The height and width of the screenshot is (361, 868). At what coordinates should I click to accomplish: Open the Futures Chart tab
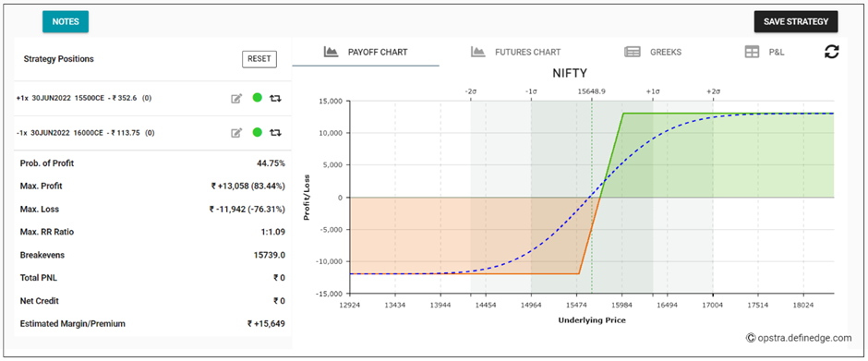pos(515,52)
